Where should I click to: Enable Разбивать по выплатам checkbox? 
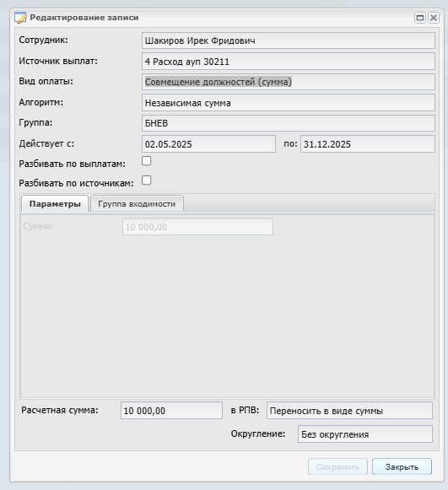point(146,161)
